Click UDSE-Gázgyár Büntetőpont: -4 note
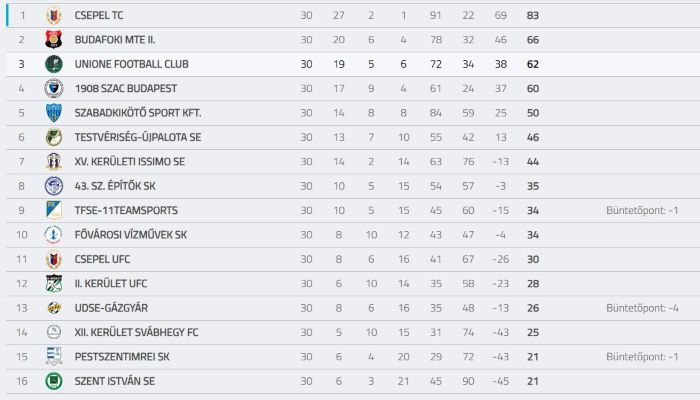The image size is (700, 400). (x=642, y=308)
